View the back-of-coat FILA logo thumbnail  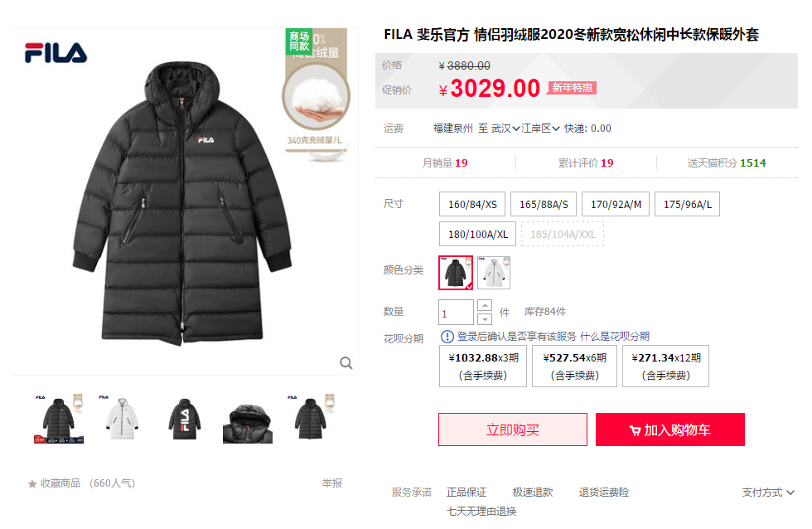point(184,419)
